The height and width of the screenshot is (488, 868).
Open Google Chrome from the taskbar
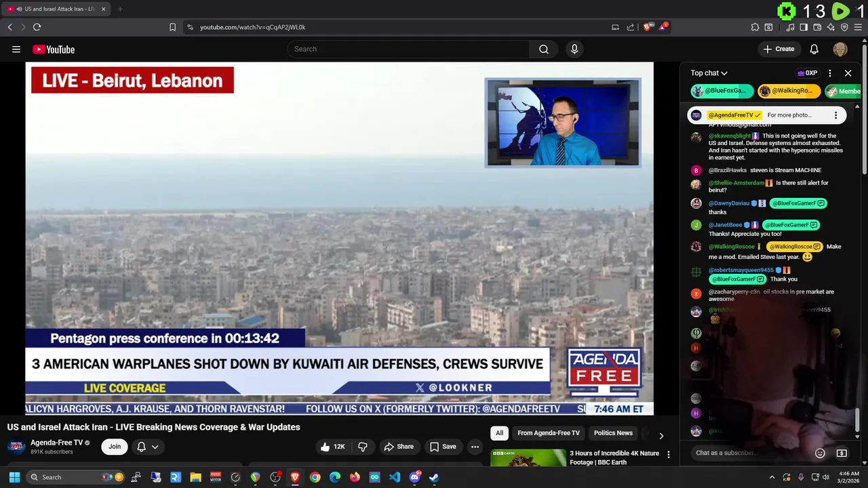(x=315, y=477)
